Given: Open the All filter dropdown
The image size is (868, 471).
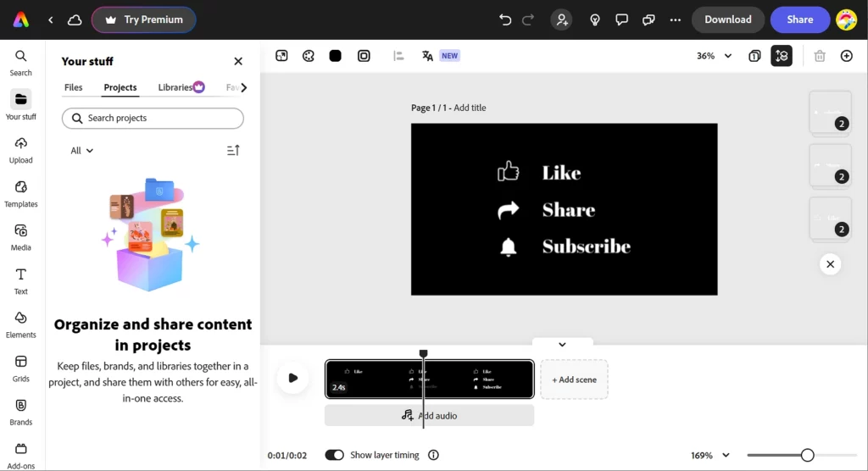Looking at the screenshot, I should point(82,151).
